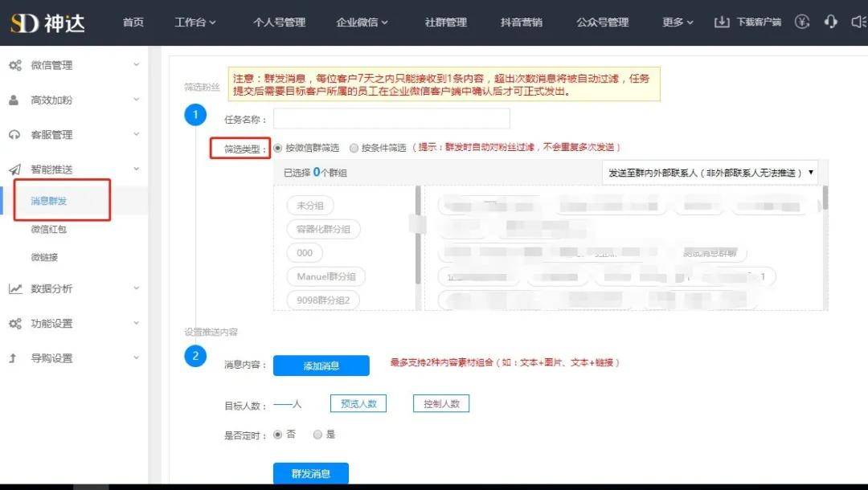This screenshot has width=868, height=490.
Task: Click the yen currency icon in top bar
Action: [x=802, y=22]
